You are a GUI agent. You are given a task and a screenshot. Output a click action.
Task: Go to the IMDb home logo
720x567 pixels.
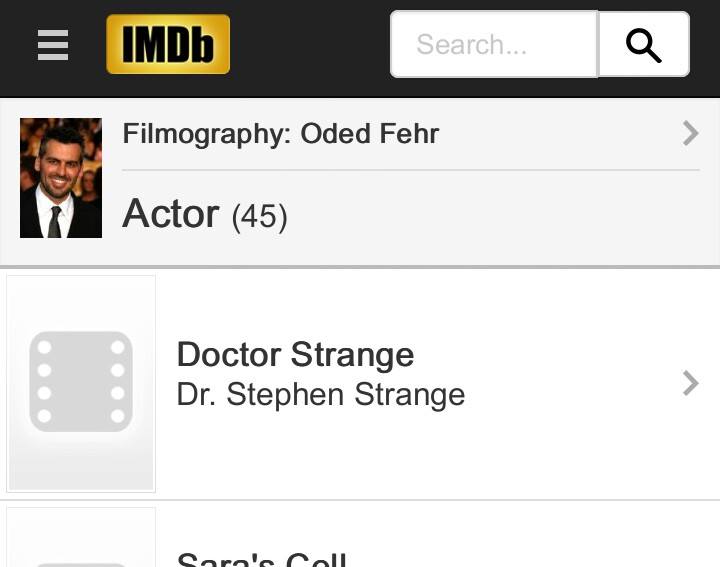point(168,44)
